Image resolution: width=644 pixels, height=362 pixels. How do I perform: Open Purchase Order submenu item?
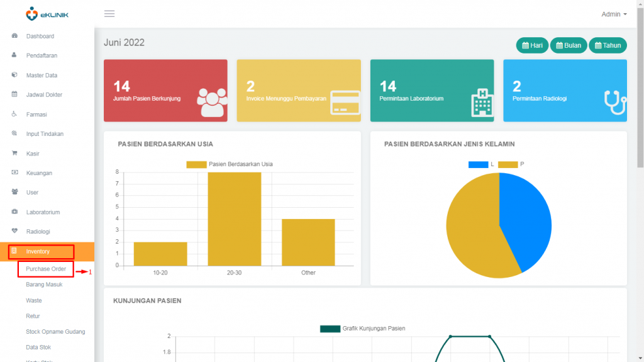[46, 269]
